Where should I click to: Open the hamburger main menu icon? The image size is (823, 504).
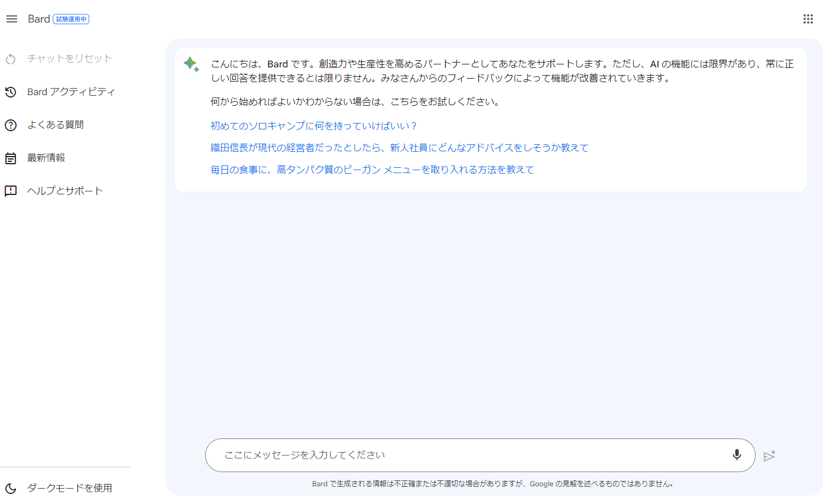tap(11, 19)
